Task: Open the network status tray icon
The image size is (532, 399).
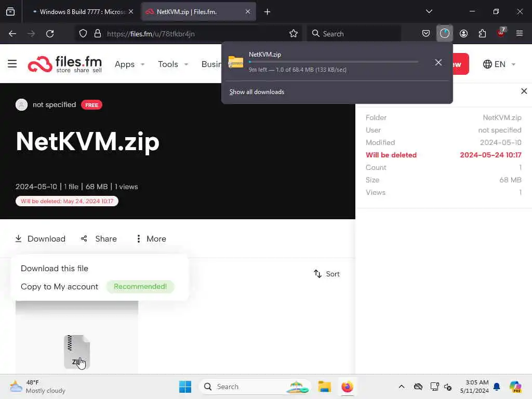Action: pos(434,387)
